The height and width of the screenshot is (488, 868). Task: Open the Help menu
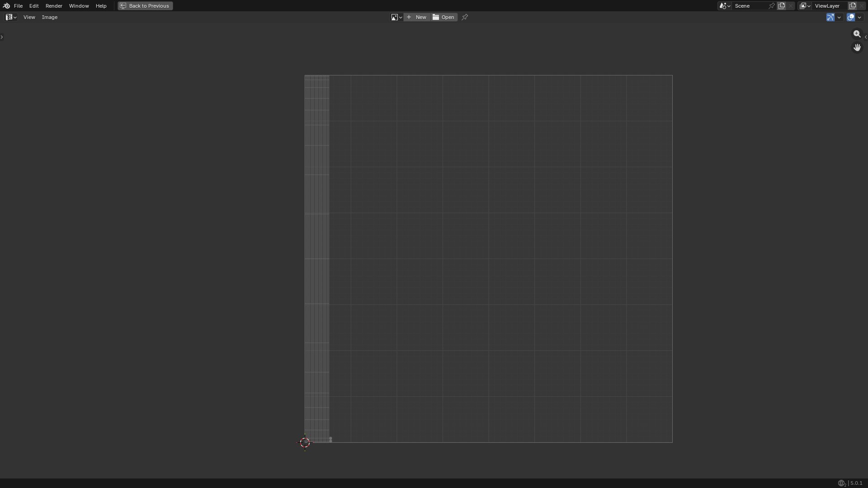tap(101, 6)
